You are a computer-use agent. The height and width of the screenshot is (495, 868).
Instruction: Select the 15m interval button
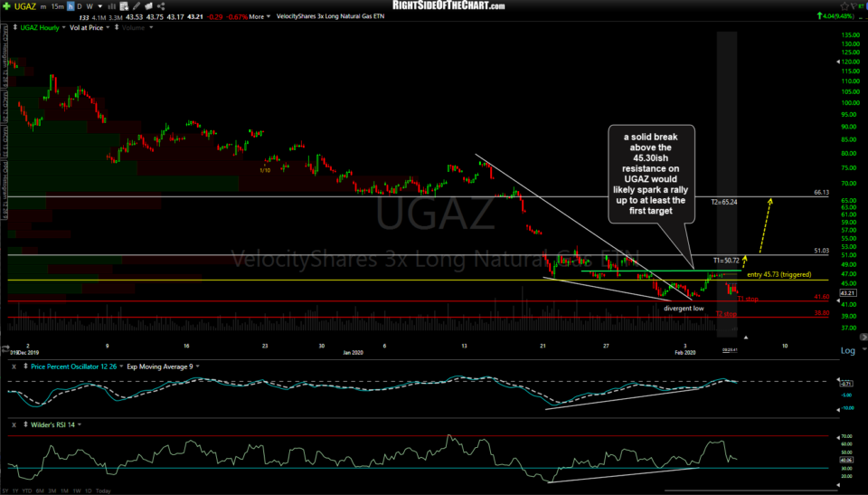[58, 6]
